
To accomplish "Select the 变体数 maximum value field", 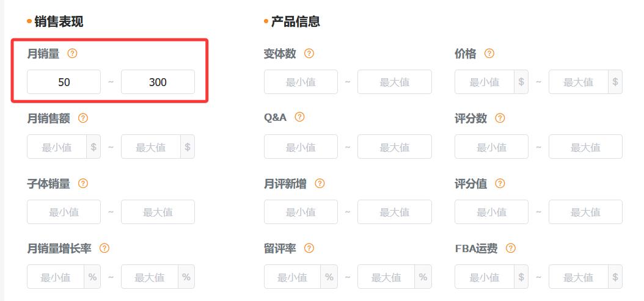I will pos(394,82).
